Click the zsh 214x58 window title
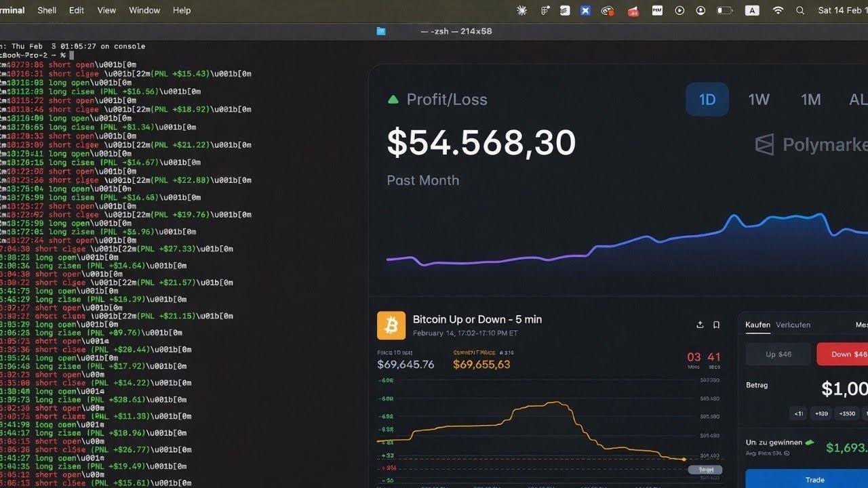The height and width of the screenshot is (488, 868). (456, 31)
